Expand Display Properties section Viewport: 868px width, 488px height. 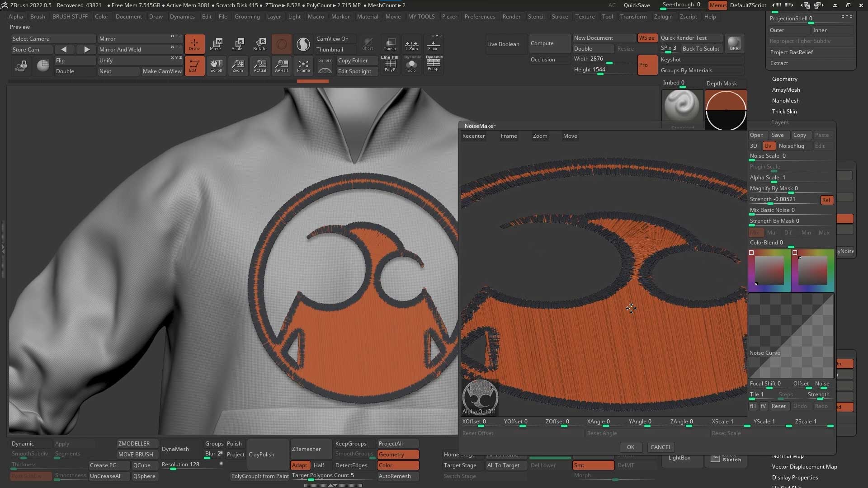[x=795, y=478]
